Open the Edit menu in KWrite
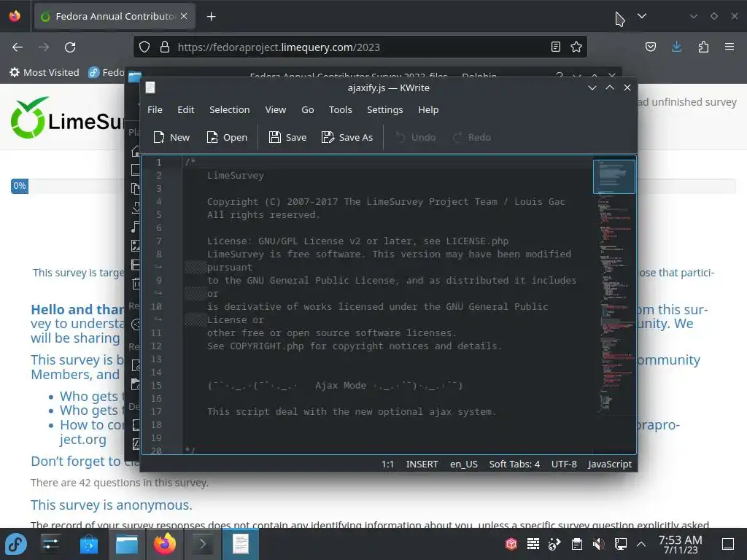 [x=186, y=109]
